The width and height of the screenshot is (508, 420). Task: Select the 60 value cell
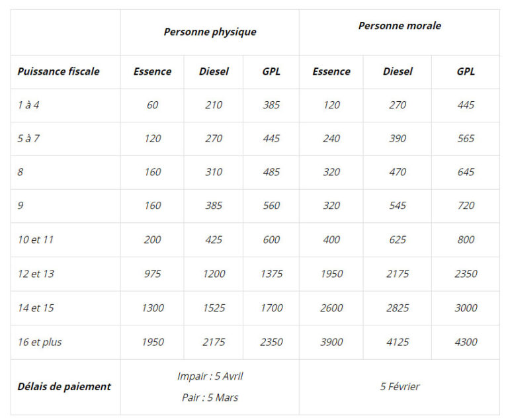pos(152,105)
